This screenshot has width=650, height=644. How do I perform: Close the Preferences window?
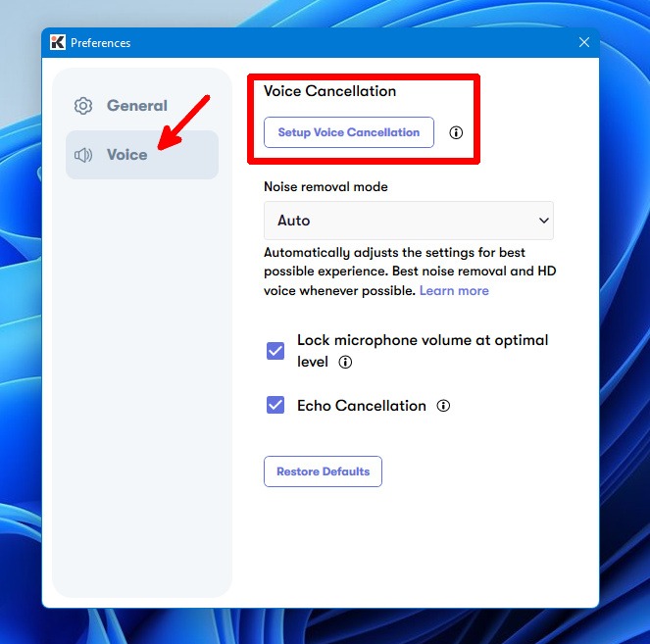pos(584,42)
